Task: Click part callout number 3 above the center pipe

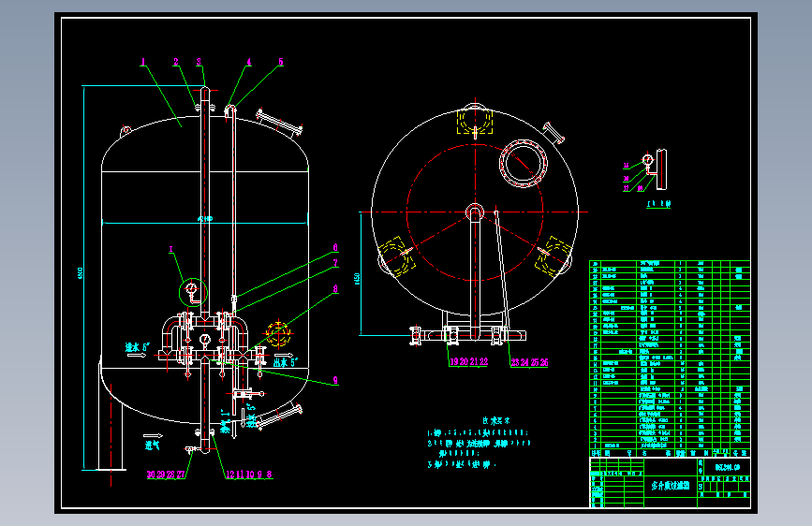Action: tap(199, 62)
